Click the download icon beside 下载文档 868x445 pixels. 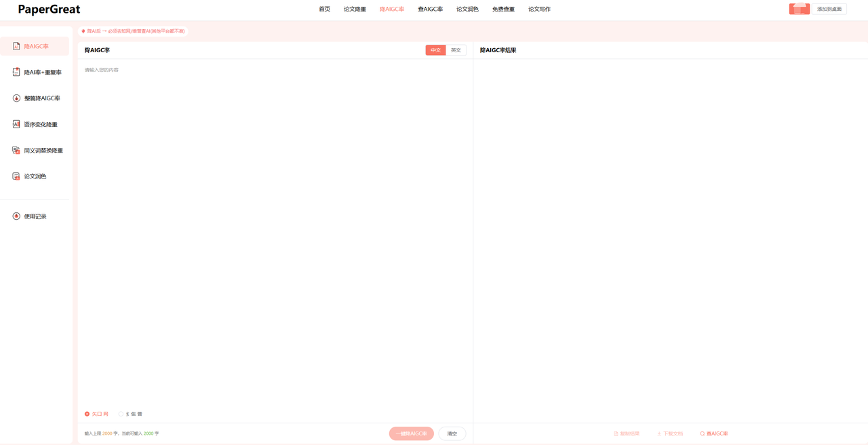click(x=658, y=433)
